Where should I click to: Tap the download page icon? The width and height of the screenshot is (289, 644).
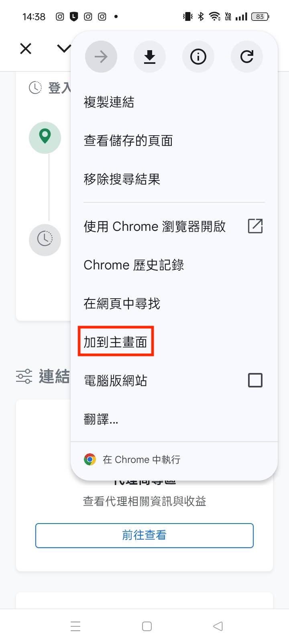150,57
